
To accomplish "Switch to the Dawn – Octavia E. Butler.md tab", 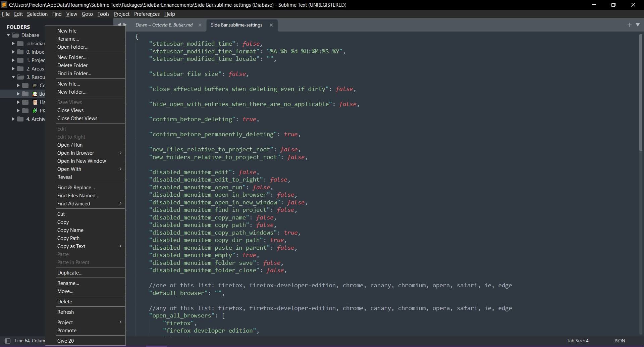I will pyautogui.click(x=164, y=25).
